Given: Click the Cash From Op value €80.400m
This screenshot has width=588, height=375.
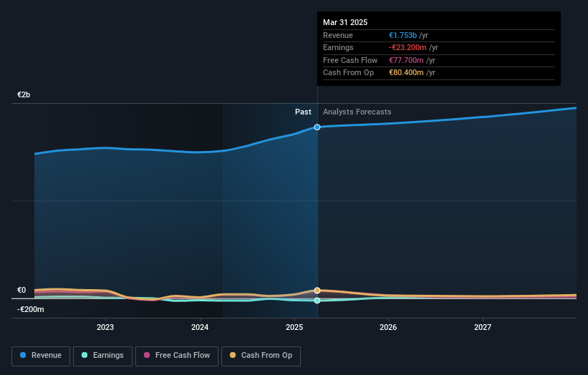Looking at the screenshot, I should click(x=406, y=73).
